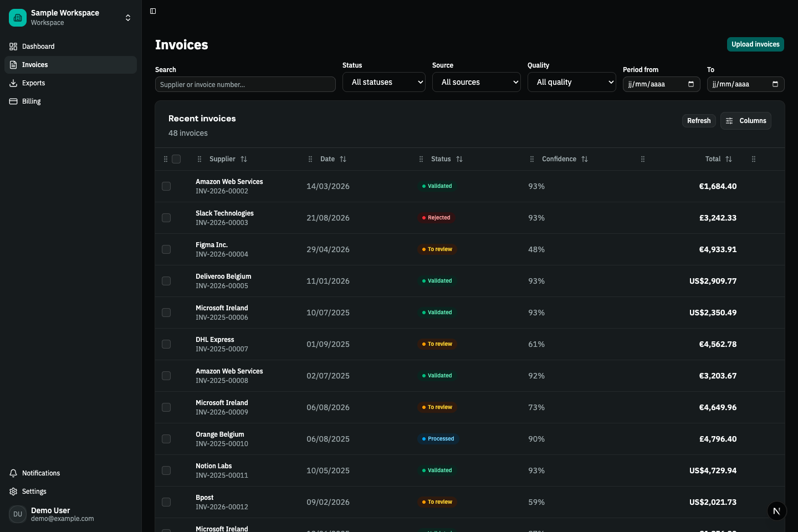Image resolution: width=798 pixels, height=532 pixels.
Task: Select invoice INV-2025-00008 checkbox
Action: (x=166, y=376)
